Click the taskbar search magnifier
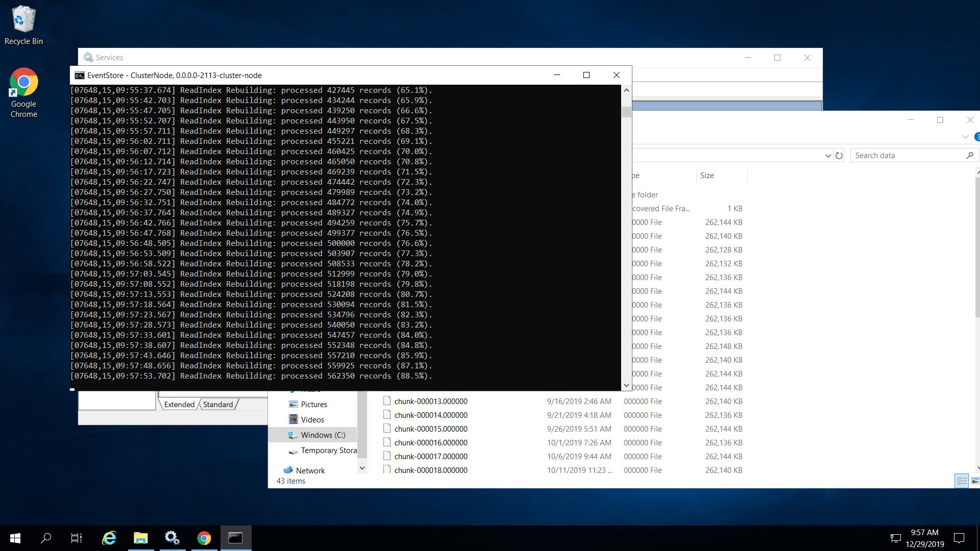 [x=46, y=538]
